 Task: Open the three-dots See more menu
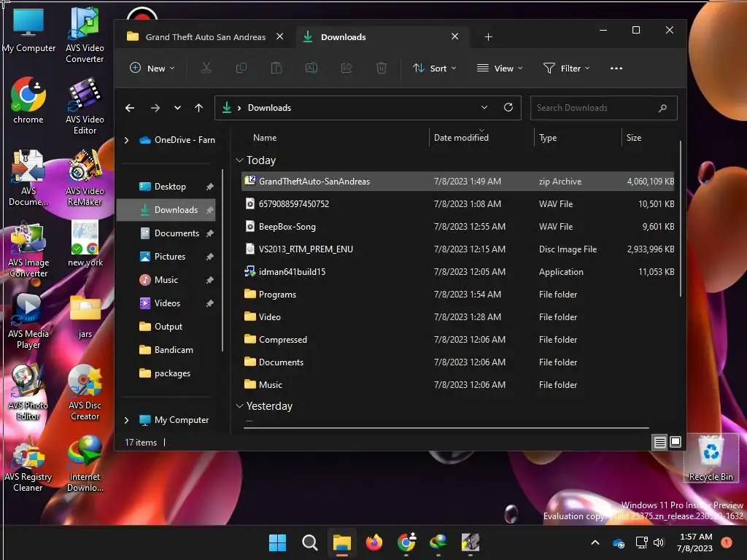(616, 68)
